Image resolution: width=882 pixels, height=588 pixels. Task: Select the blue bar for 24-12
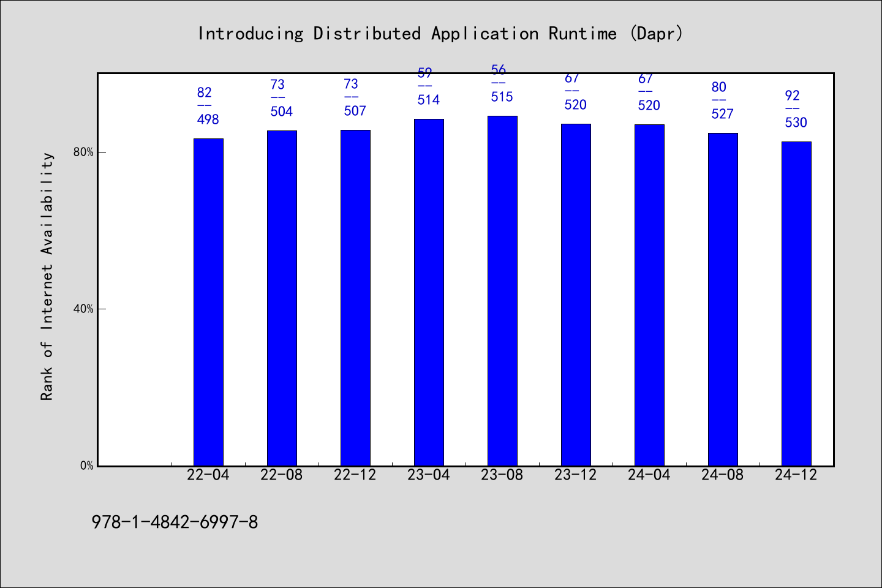click(x=796, y=304)
